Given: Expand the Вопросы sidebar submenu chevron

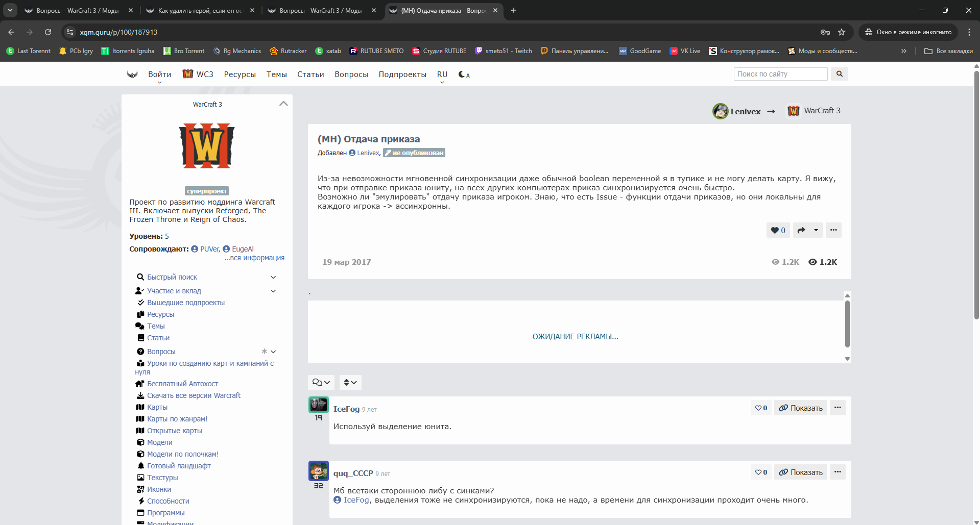Looking at the screenshot, I should pyautogui.click(x=273, y=352).
